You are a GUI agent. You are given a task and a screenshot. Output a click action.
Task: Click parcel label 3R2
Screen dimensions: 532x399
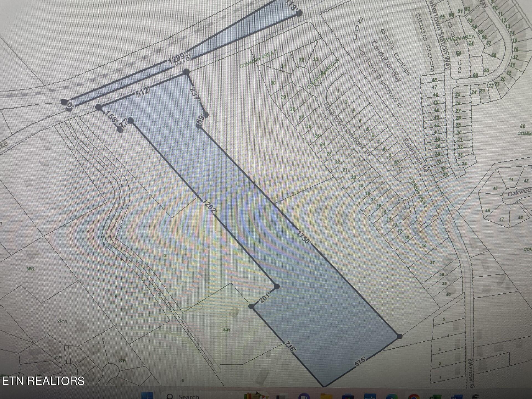pyautogui.click(x=30, y=269)
